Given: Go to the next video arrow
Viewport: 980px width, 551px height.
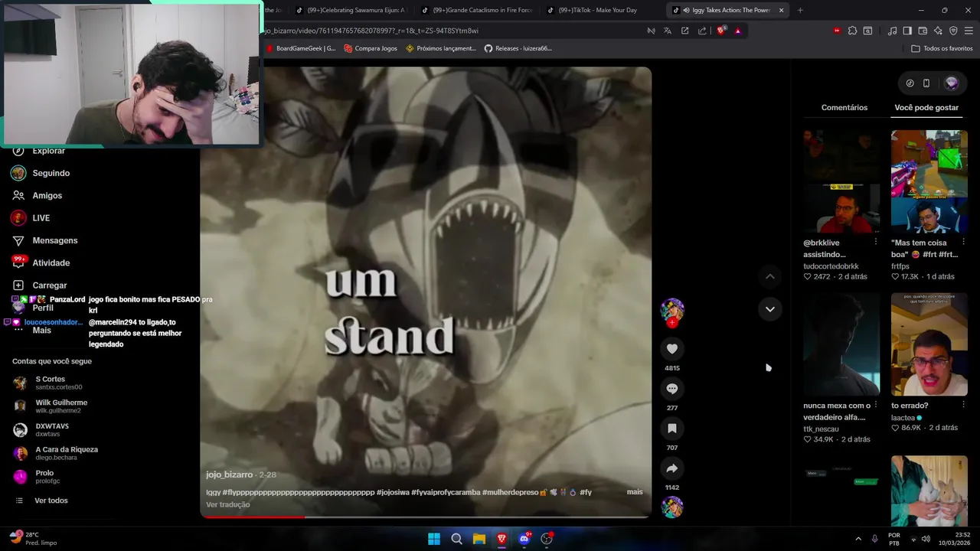Looking at the screenshot, I should (770, 309).
